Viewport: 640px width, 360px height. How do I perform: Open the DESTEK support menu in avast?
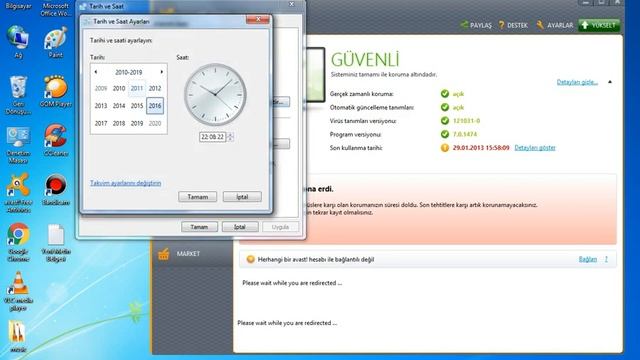tap(513, 25)
